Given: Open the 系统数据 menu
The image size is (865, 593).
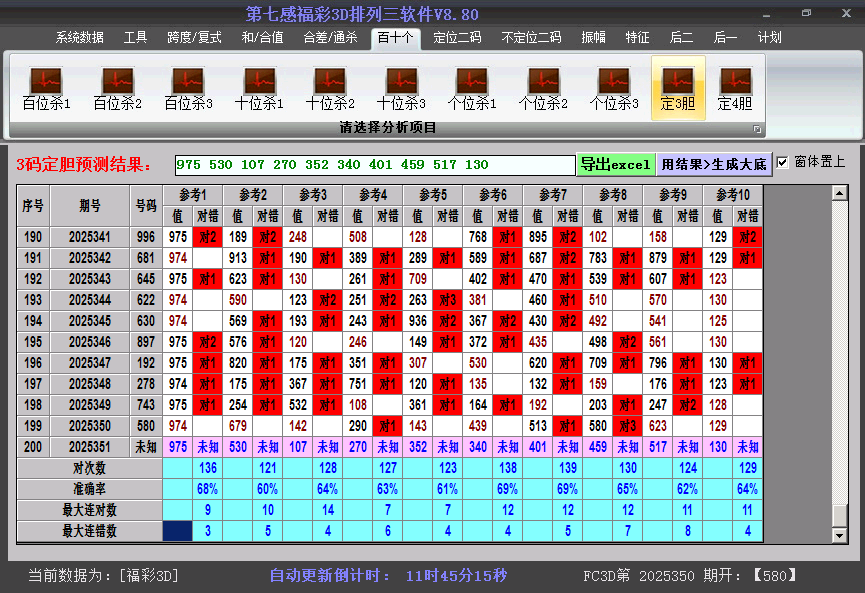Looking at the screenshot, I should [79, 38].
